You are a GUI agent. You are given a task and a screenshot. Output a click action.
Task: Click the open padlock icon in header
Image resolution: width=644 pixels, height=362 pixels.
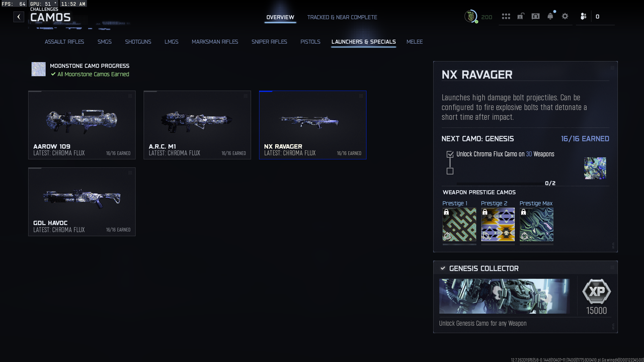(521, 17)
